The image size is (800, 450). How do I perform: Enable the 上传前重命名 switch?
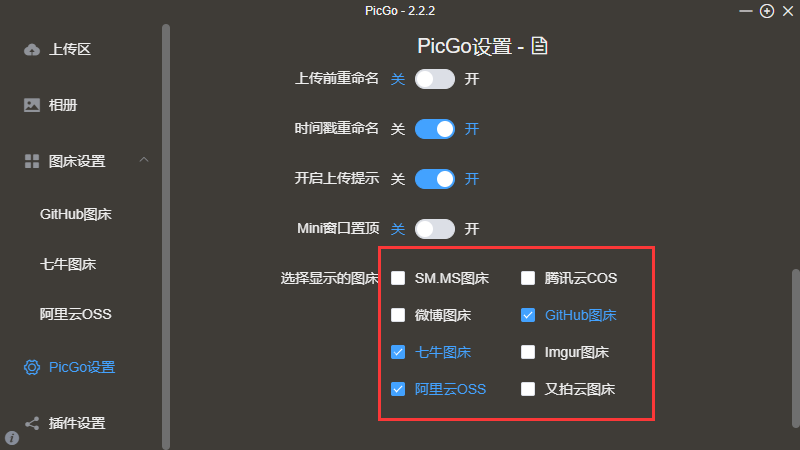[435, 79]
